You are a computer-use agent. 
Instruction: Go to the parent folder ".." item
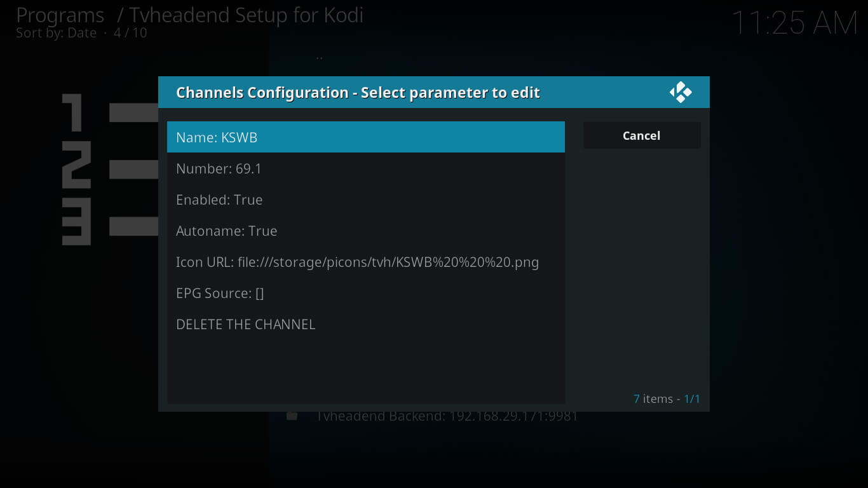click(x=319, y=57)
